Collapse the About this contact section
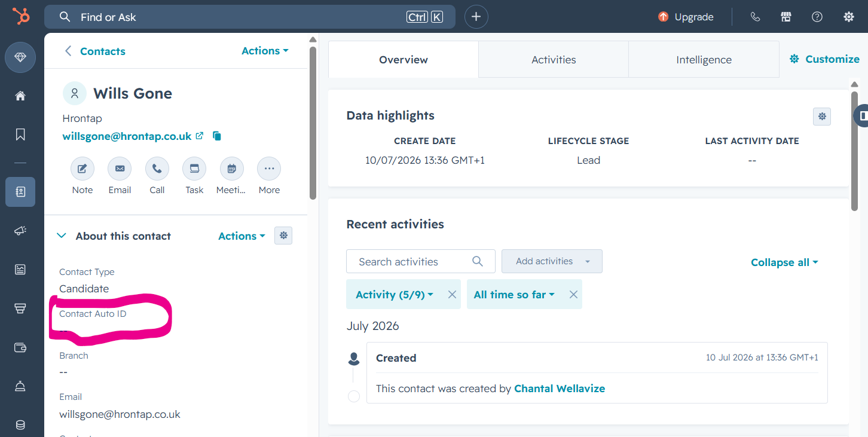This screenshot has height=437, width=868. tap(61, 236)
